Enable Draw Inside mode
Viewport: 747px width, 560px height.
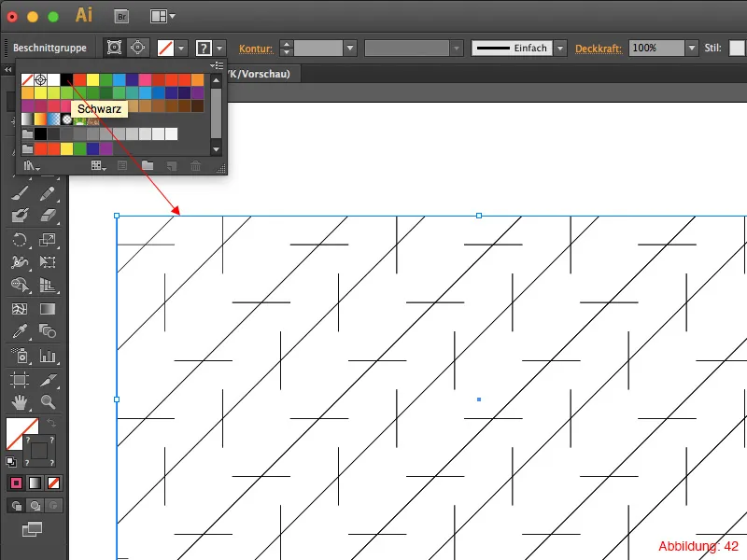point(53,506)
